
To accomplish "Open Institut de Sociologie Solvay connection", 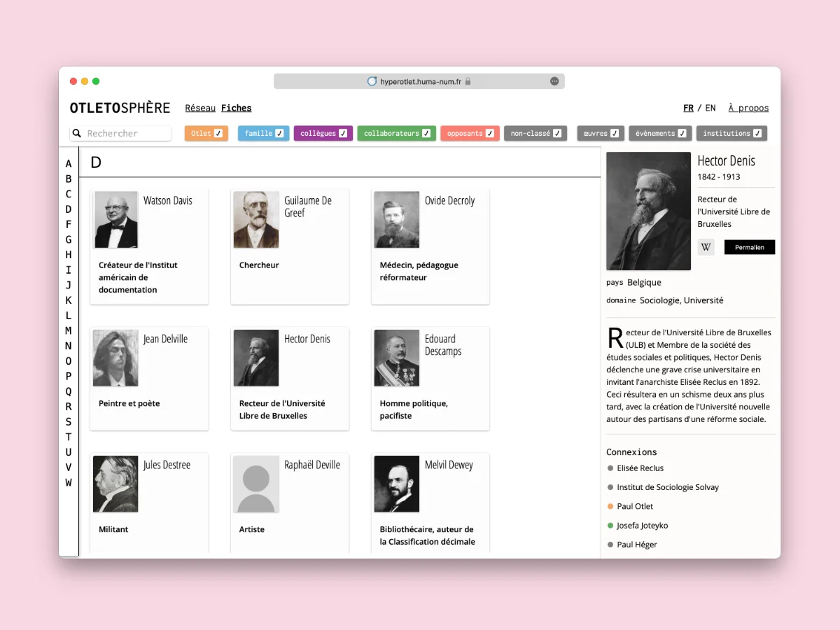I will coord(668,487).
